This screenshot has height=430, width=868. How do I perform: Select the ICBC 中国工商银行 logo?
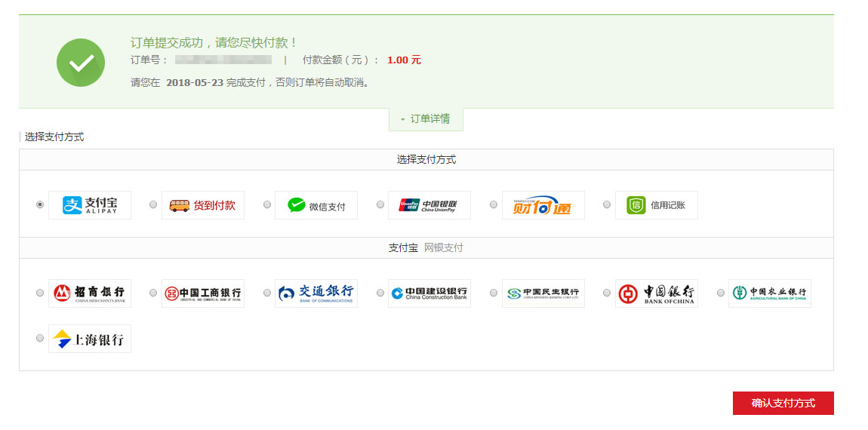[202, 293]
